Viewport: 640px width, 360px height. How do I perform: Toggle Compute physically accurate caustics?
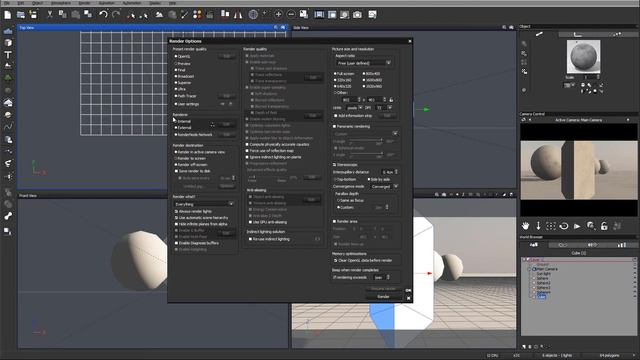tap(247, 144)
